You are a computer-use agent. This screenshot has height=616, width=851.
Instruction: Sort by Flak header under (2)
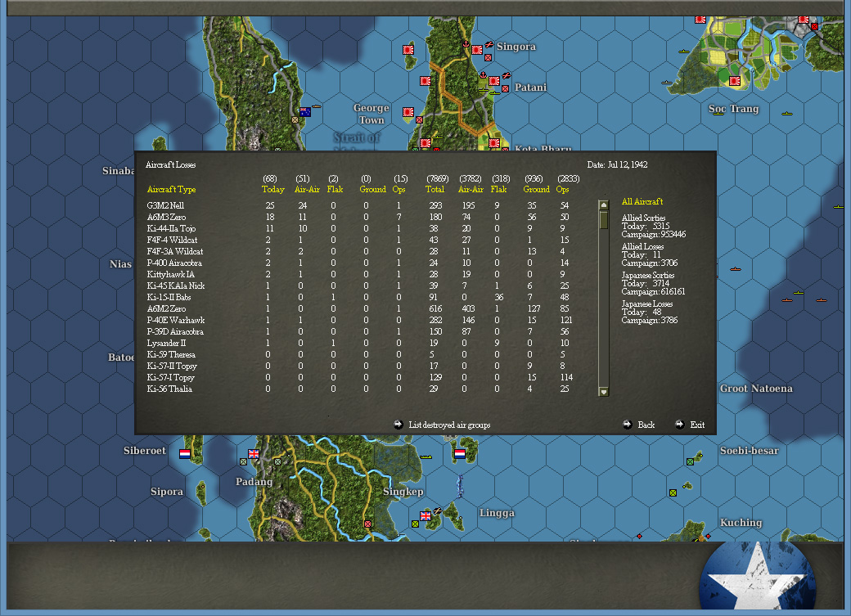(x=335, y=190)
